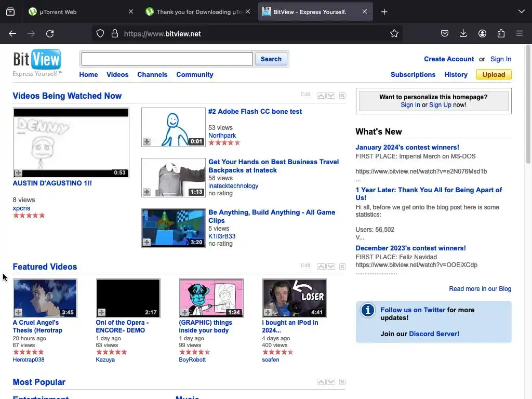Open History page

point(456,75)
